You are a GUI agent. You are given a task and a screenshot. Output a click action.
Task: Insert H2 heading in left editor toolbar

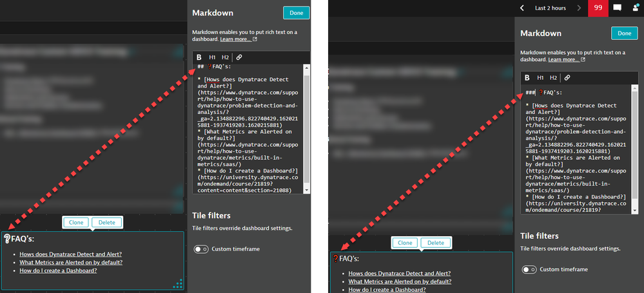pyautogui.click(x=225, y=57)
